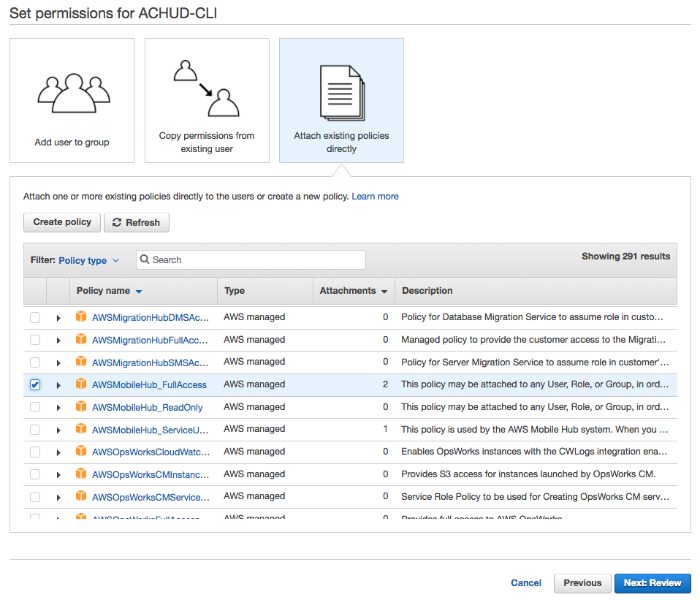
Task: Click the Create policy button
Action: click(62, 222)
